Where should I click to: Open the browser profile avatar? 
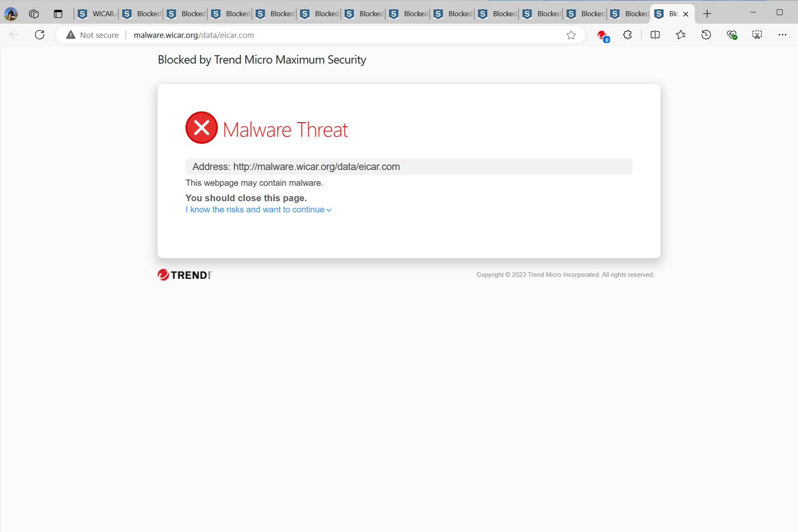pos(11,14)
